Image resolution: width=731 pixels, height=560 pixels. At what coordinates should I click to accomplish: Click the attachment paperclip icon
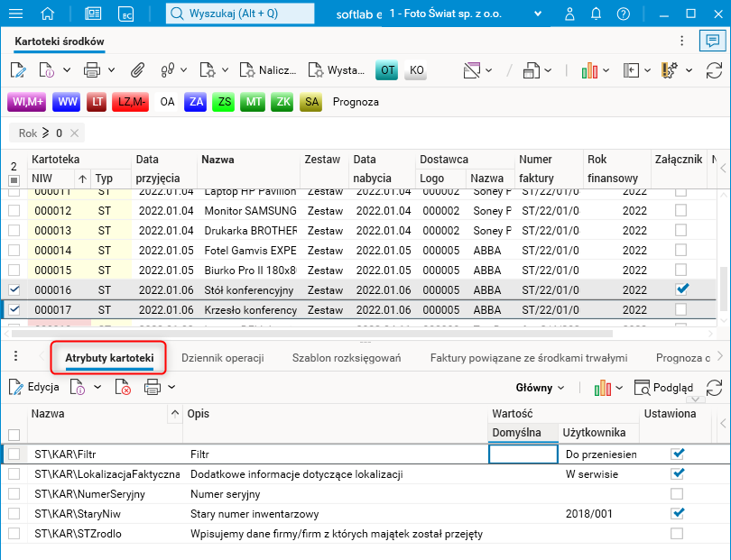(x=138, y=69)
